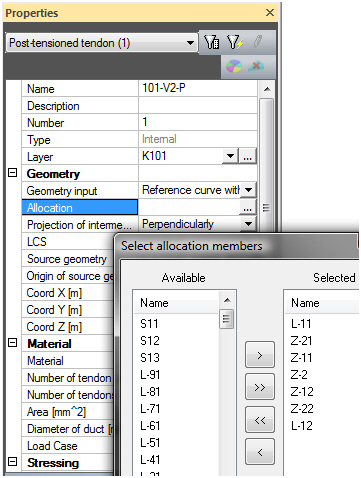Select L-11 in Selected list
Screen dimensions: 361x478
[x=301, y=324]
